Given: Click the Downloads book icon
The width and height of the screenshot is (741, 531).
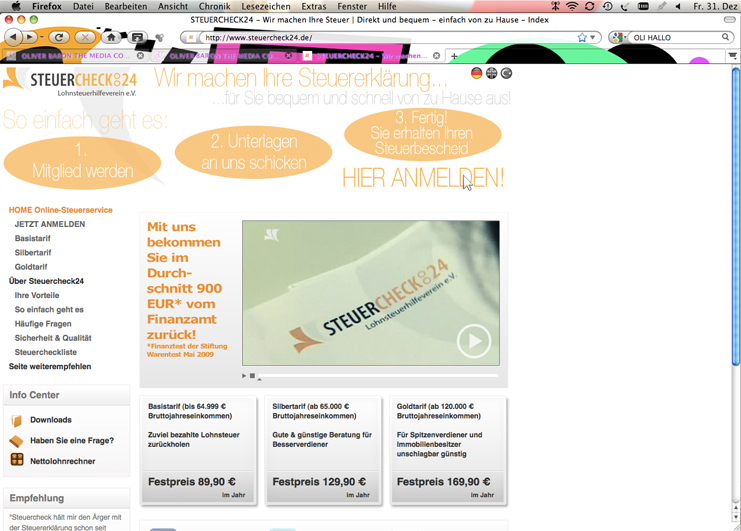Looking at the screenshot, I should 17,420.
